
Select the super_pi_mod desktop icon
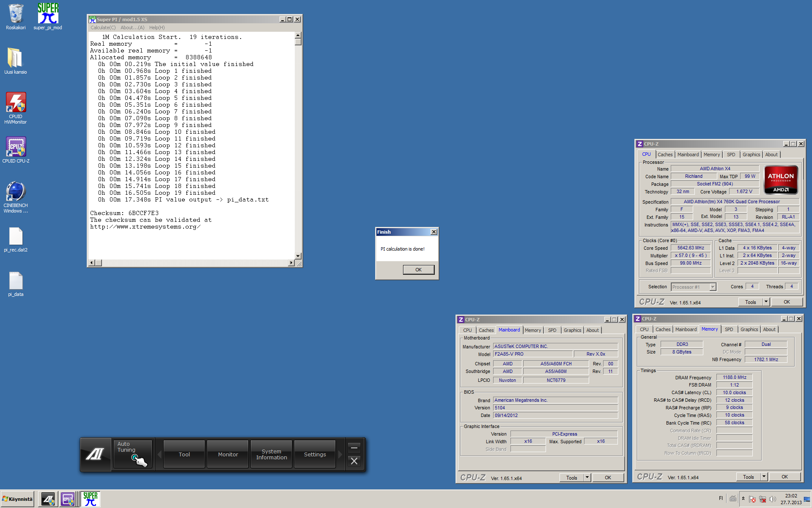(x=48, y=17)
